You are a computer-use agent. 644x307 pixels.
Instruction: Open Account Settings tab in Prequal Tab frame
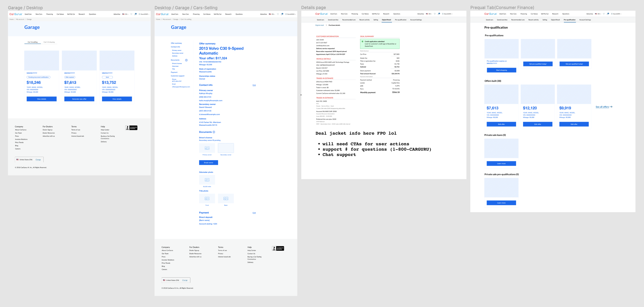(x=585, y=20)
